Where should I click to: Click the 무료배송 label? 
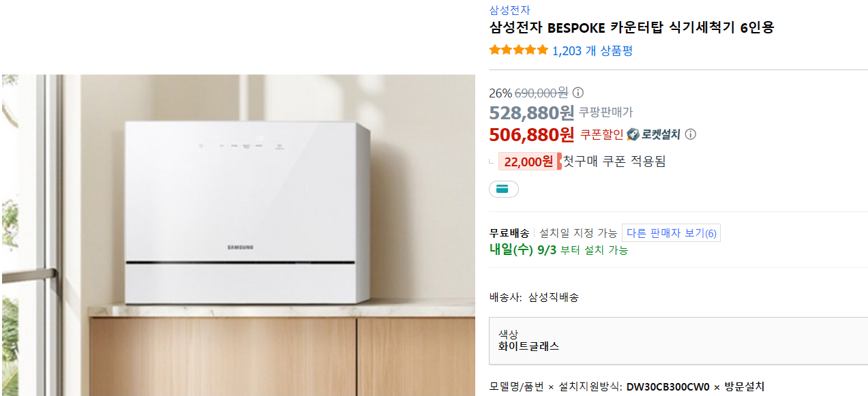point(509,233)
